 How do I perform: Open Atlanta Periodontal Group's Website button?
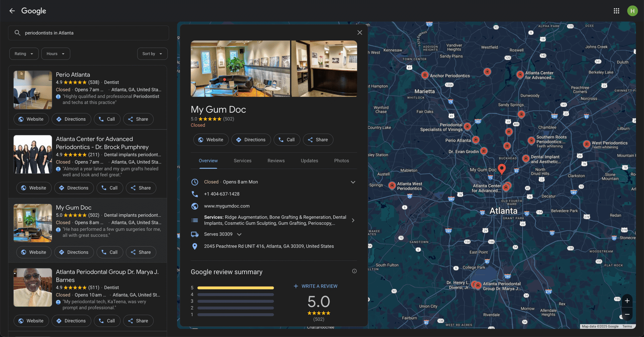tap(31, 321)
